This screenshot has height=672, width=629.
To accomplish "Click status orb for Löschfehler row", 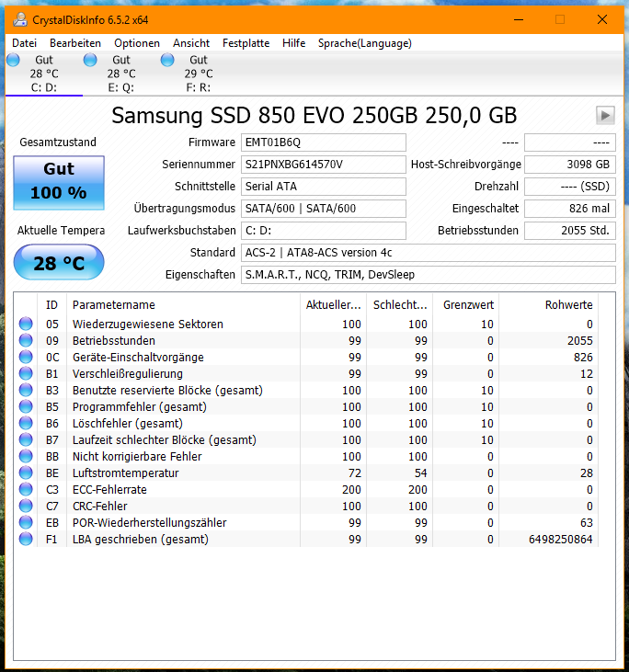I will (x=26, y=424).
